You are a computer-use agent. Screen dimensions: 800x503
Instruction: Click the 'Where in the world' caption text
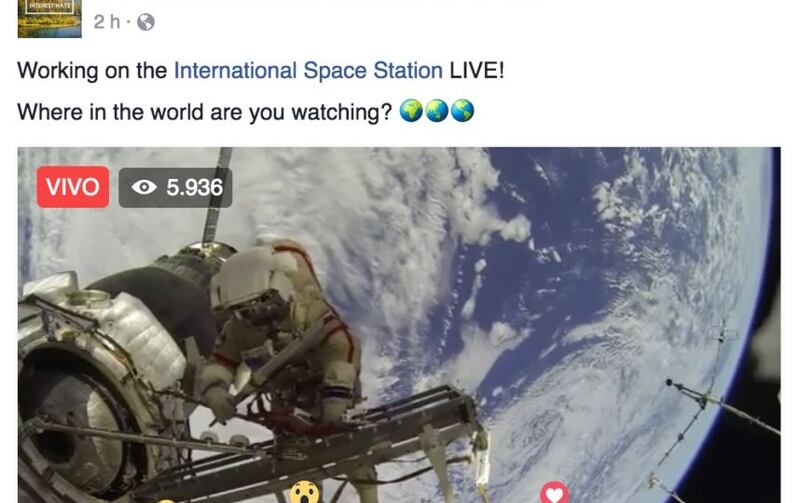pyautogui.click(x=204, y=112)
